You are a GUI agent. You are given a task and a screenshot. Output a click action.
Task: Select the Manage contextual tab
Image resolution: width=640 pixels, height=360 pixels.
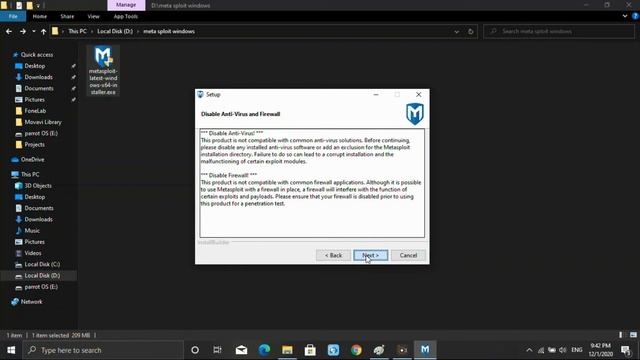[x=126, y=5]
